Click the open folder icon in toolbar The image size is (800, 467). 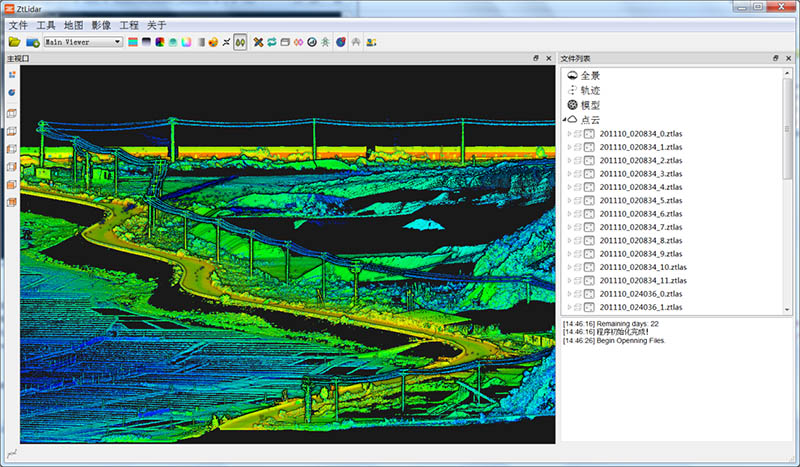tap(14, 42)
